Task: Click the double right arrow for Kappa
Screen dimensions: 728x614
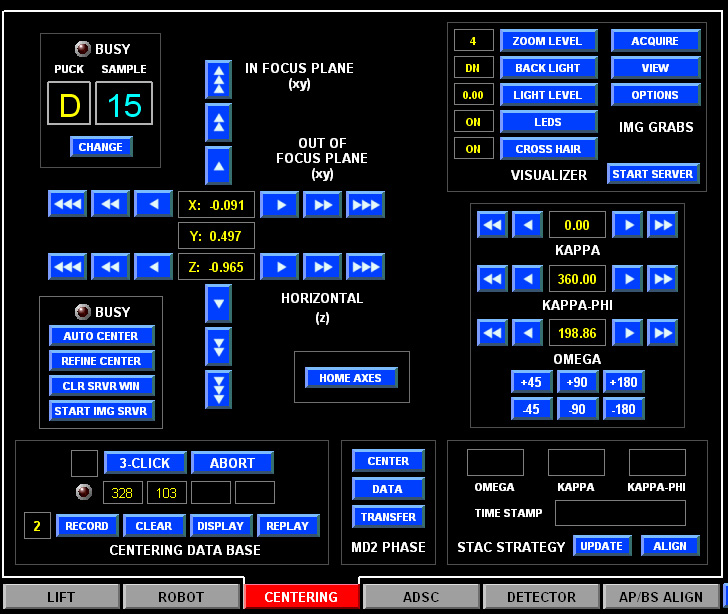Action: (x=662, y=225)
